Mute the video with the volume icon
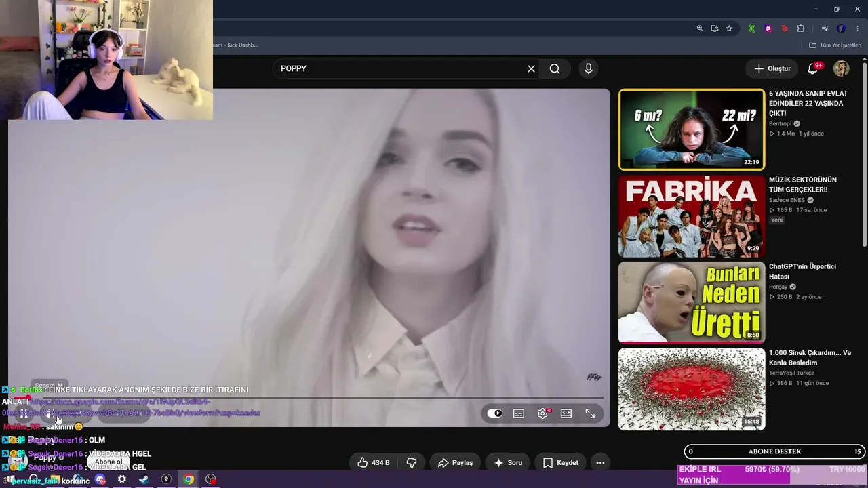 [50, 413]
